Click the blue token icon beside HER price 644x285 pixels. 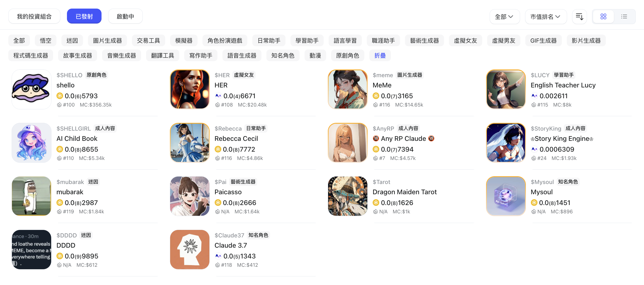[218, 96]
